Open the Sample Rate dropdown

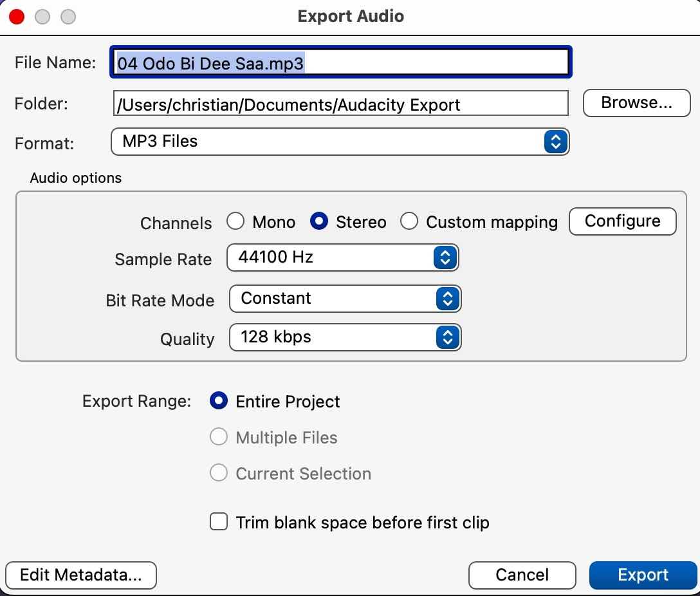[343, 257]
